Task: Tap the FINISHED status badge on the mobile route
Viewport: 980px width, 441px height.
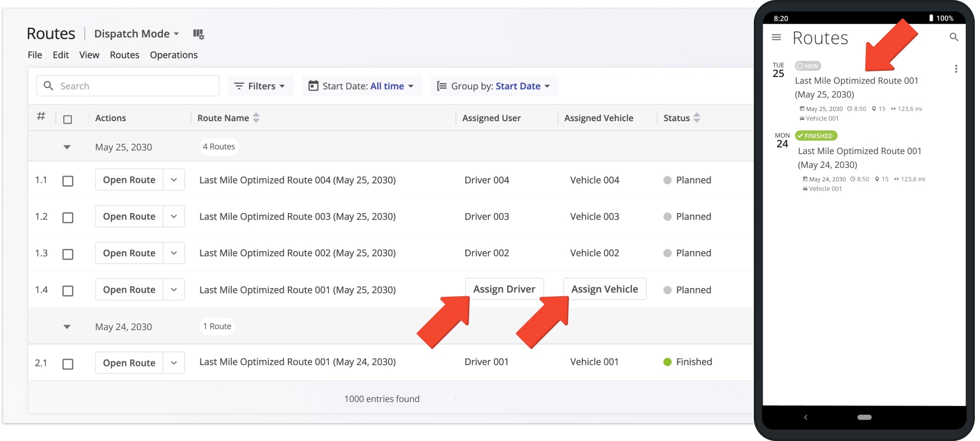Action: pyautogui.click(x=816, y=136)
